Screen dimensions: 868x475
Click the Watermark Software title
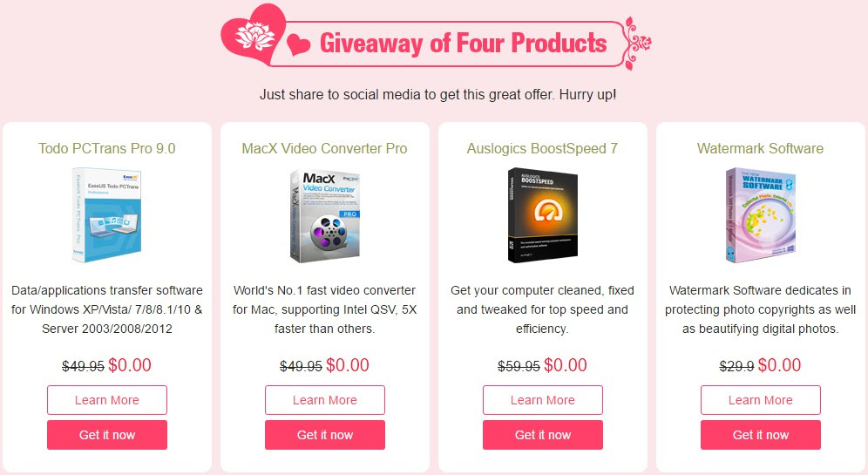(x=761, y=148)
